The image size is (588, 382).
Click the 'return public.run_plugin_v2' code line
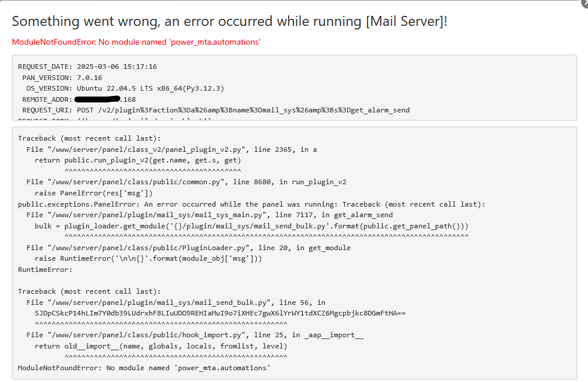tap(137, 160)
